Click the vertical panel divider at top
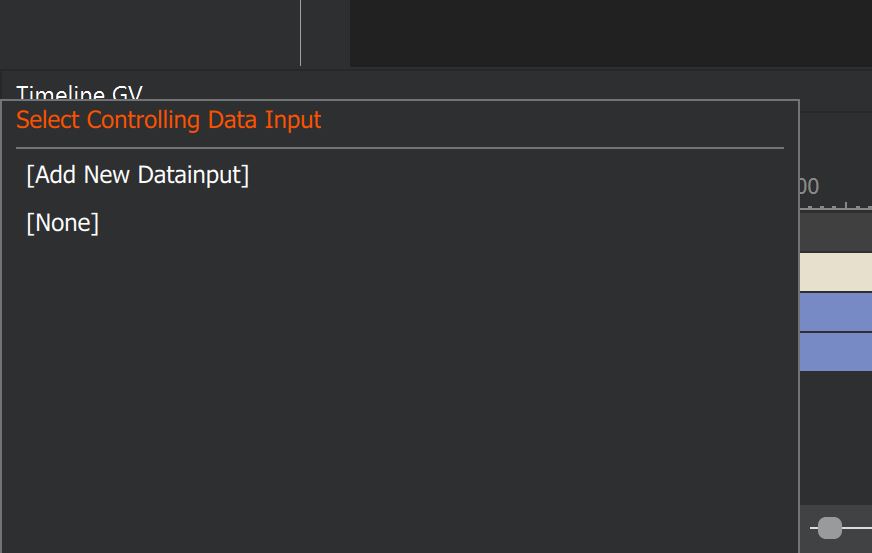The image size is (872, 553). [x=300, y=32]
